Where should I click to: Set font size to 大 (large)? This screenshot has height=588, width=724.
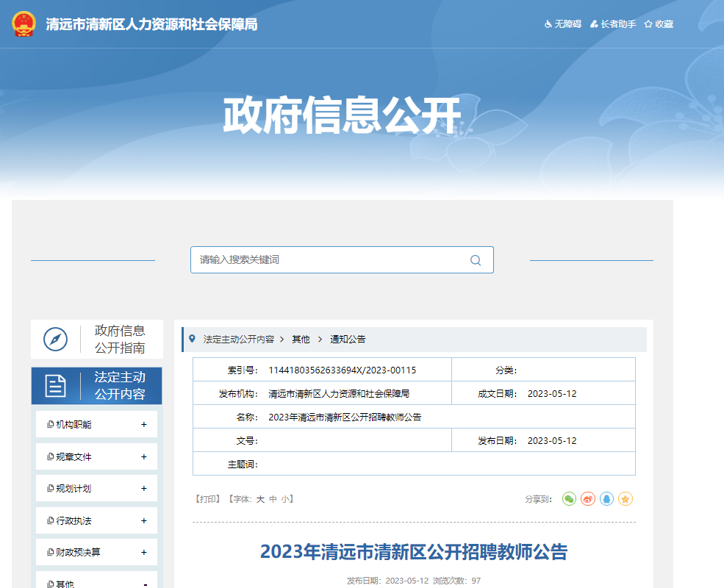(260, 499)
